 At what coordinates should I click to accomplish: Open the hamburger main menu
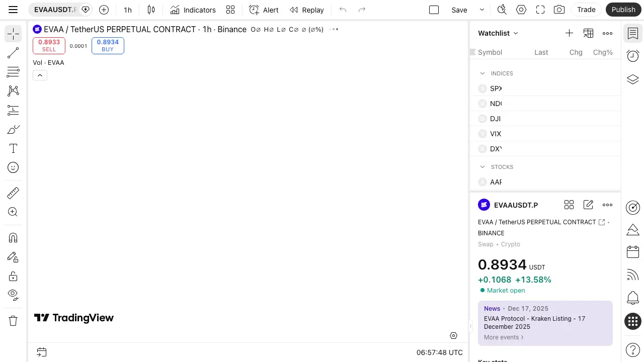pyautogui.click(x=13, y=10)
